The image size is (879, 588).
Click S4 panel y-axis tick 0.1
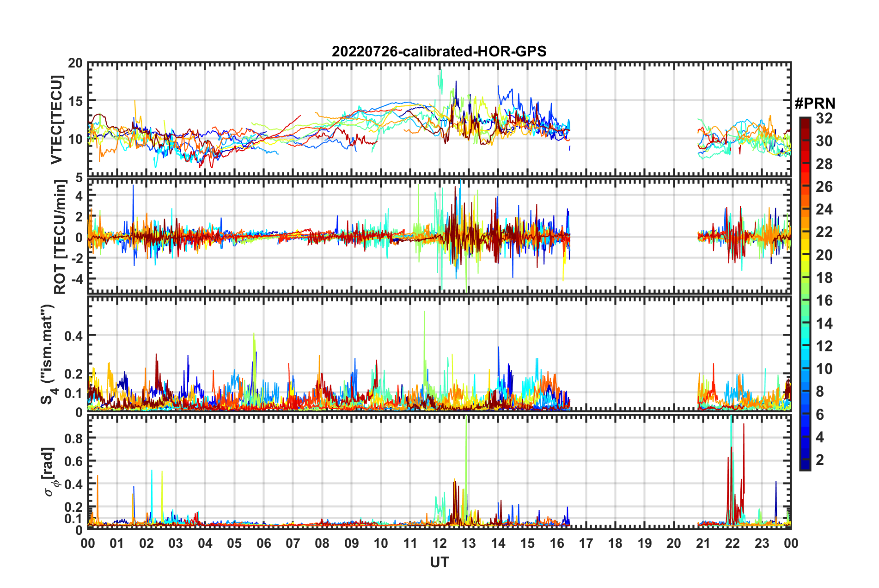73,393
